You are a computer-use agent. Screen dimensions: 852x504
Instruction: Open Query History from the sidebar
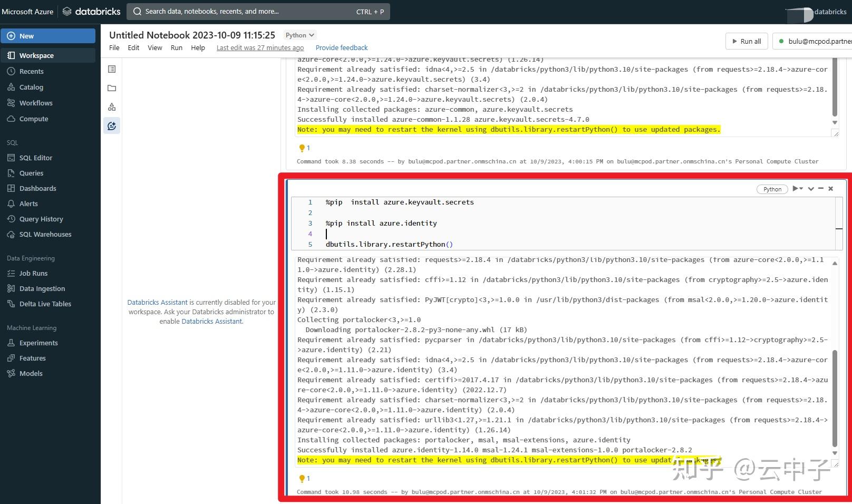41,219
